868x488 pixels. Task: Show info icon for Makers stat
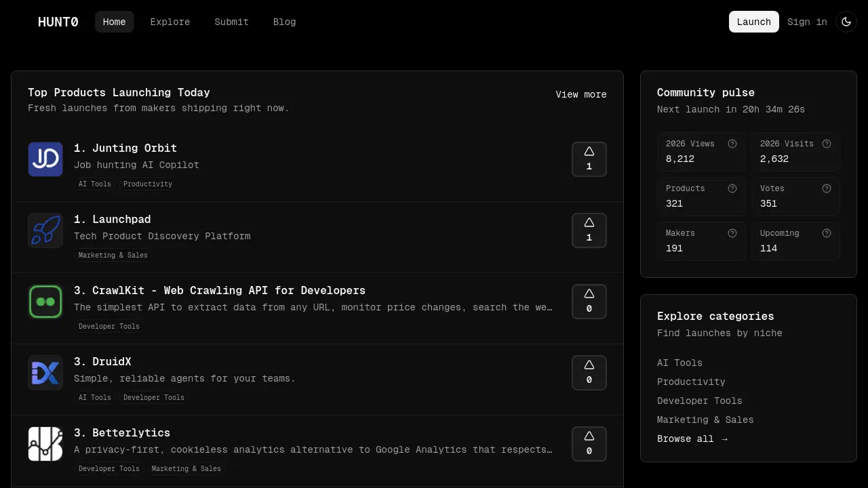click(x=732, y=233)
